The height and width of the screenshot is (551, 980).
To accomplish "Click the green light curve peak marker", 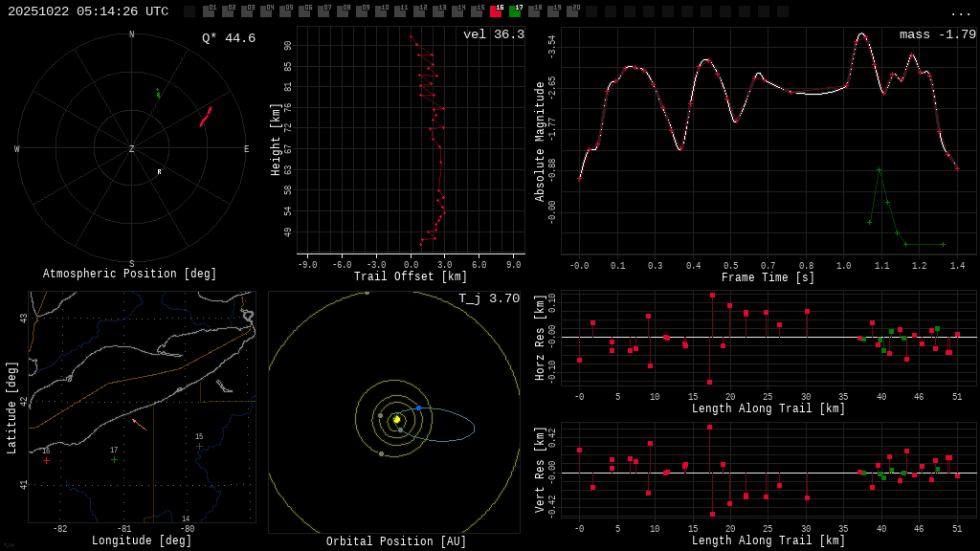I will 879,170.
